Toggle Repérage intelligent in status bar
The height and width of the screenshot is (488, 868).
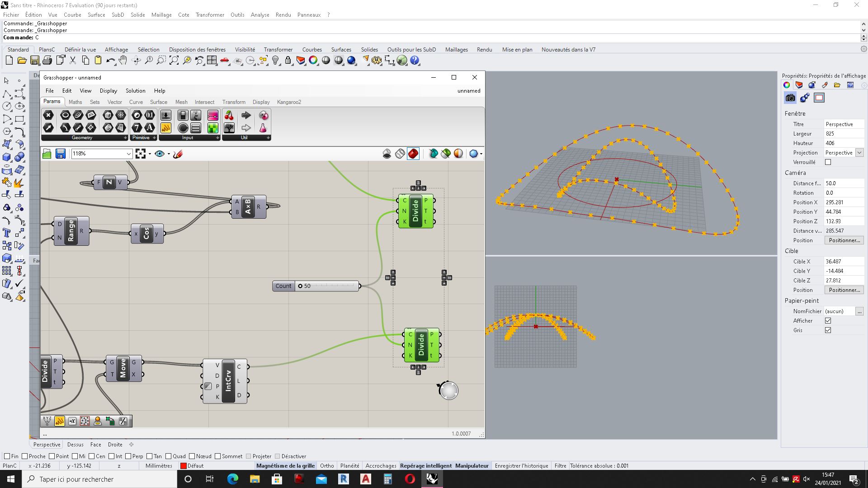tap(425, 466)
